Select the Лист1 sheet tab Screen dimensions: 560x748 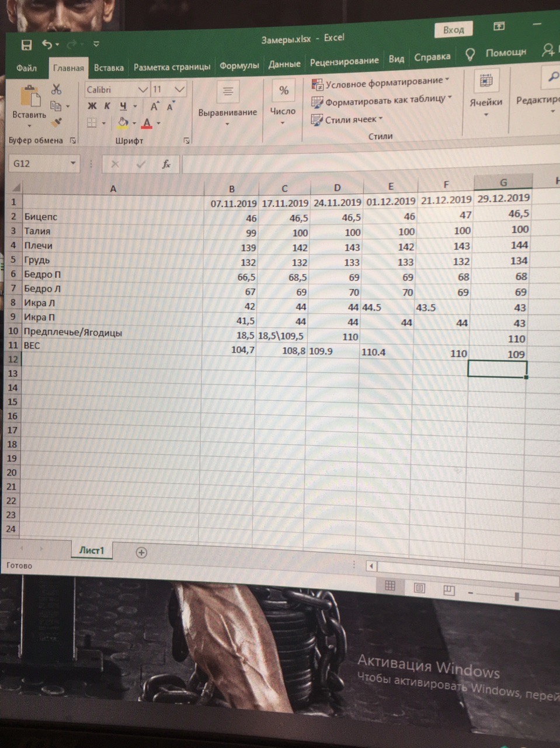click(91, 550)
